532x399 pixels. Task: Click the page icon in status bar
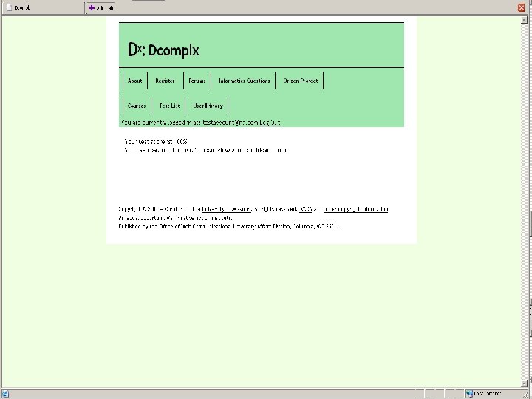(5, 394)
